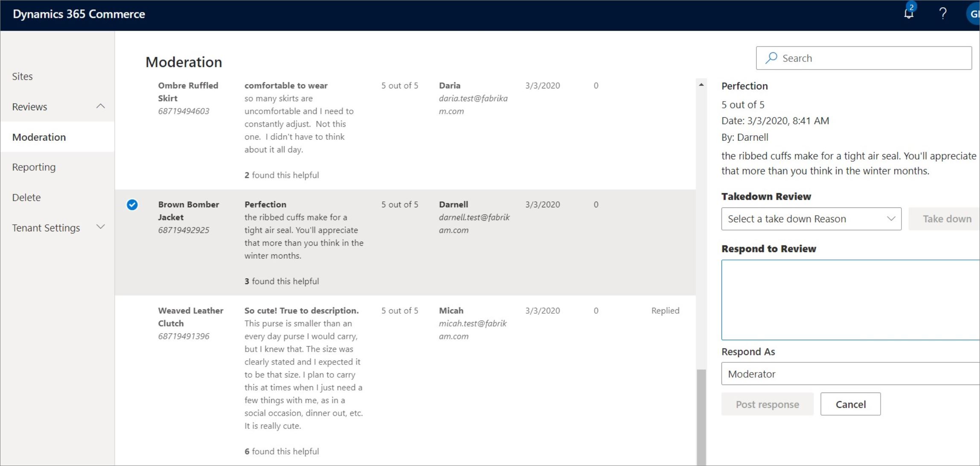Click reviewer email micah.test@fabrikam.com
Screen dimensions: 980x466
(473, 330)
